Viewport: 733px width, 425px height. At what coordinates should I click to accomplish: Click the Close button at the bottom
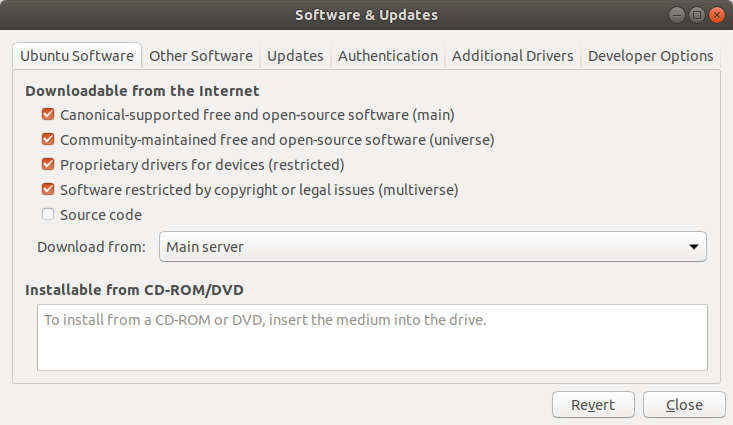[684, 404]
